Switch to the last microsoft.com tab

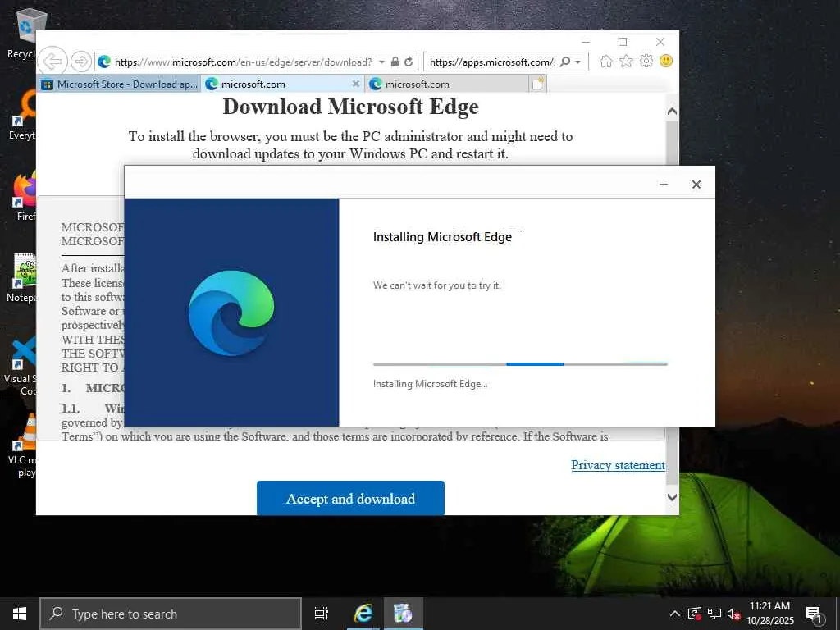coord(445,84)
